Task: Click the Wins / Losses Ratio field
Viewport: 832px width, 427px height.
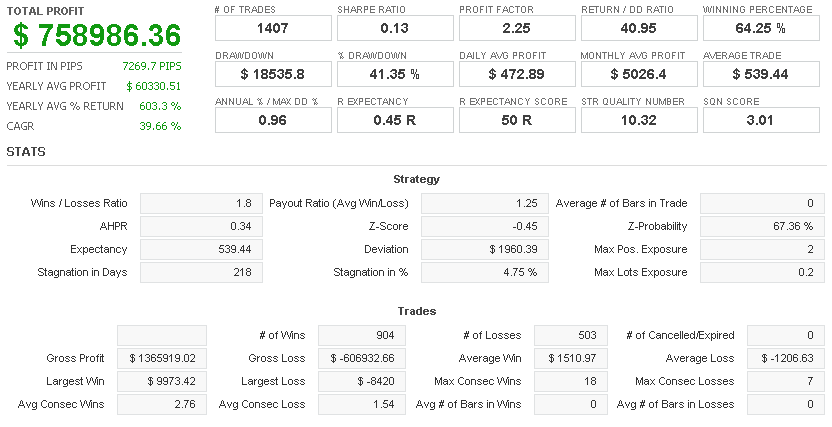Action: pos(198,203)
